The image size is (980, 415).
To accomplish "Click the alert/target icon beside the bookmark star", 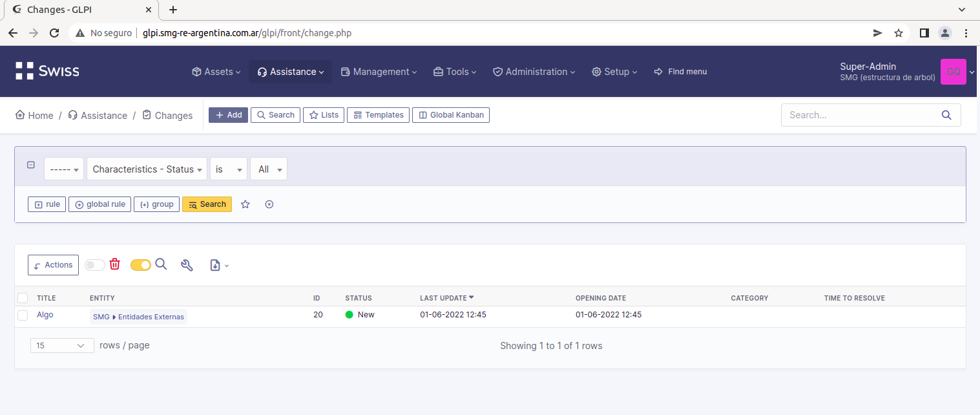I will coord(269,204).
